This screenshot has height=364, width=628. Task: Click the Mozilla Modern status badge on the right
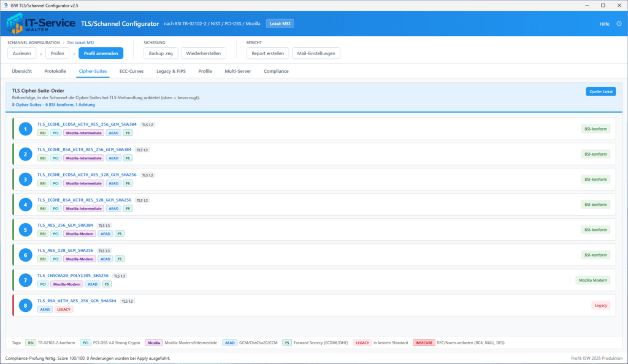click(593, 280)
